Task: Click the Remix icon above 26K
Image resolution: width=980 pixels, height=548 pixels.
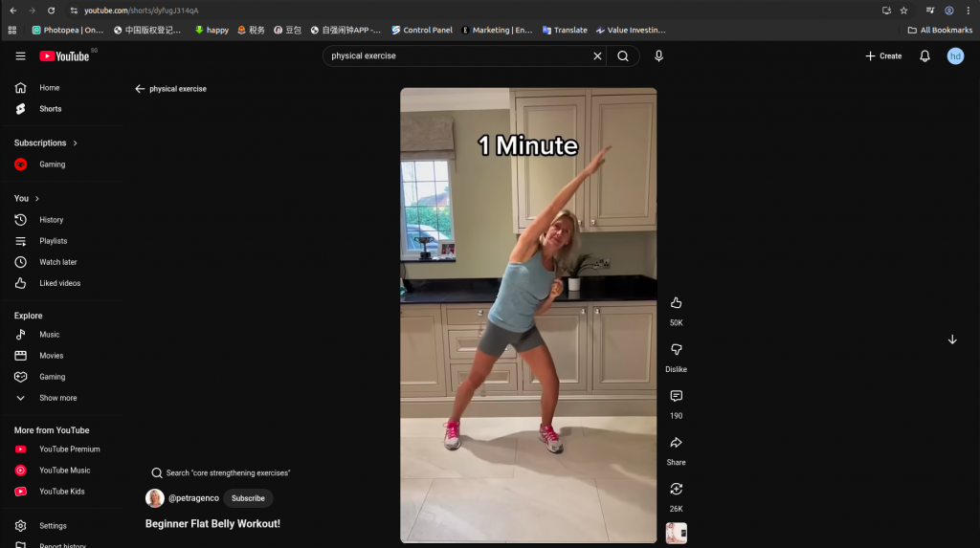Action: click(676, 489)
